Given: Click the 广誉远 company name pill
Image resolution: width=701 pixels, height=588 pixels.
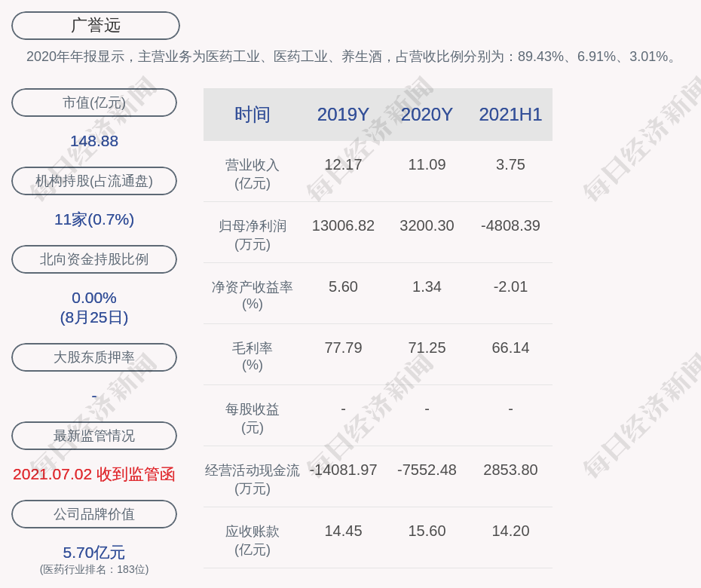Looking at the screenshot, I should click(95, 26).
